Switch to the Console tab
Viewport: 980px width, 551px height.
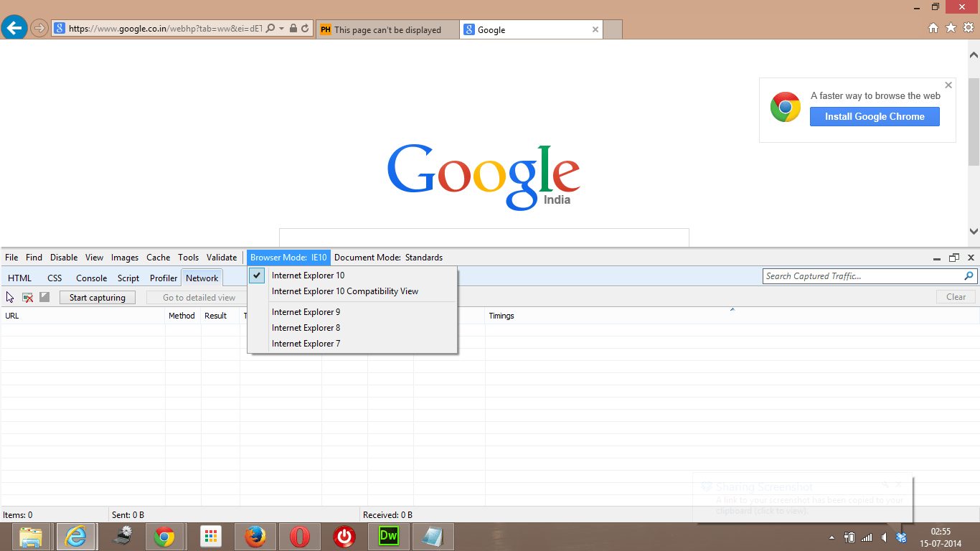coord(91,278)
